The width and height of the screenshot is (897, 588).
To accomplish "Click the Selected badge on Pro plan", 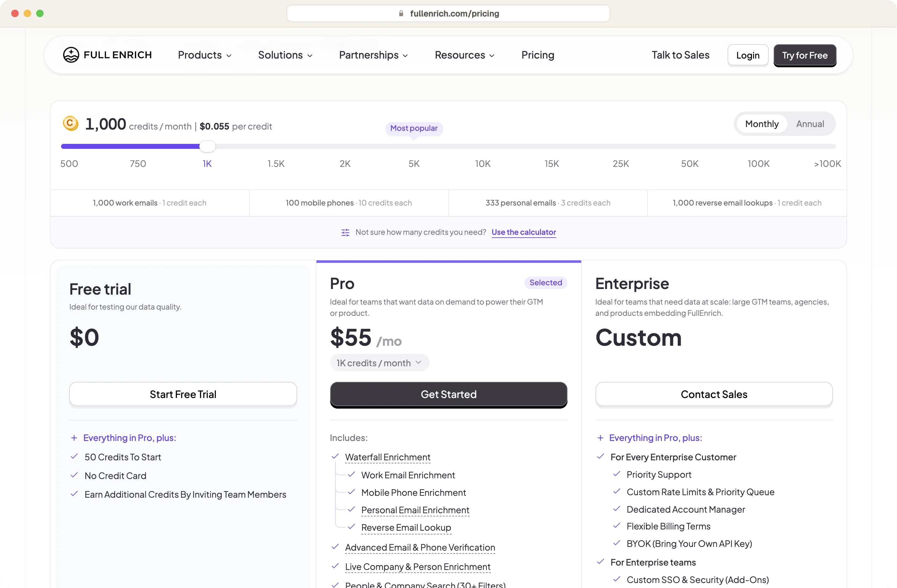I will click(545, 283).
